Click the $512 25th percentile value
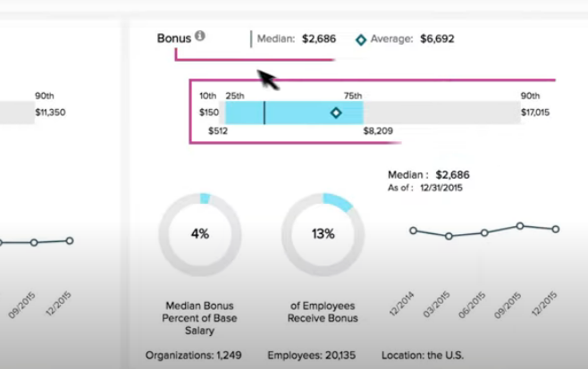The width and height of the screenshot is (588, 369). point(217,130)
